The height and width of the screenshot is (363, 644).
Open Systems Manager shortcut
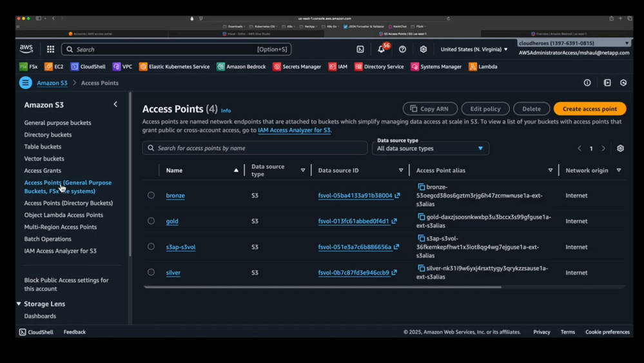(436, 66)
